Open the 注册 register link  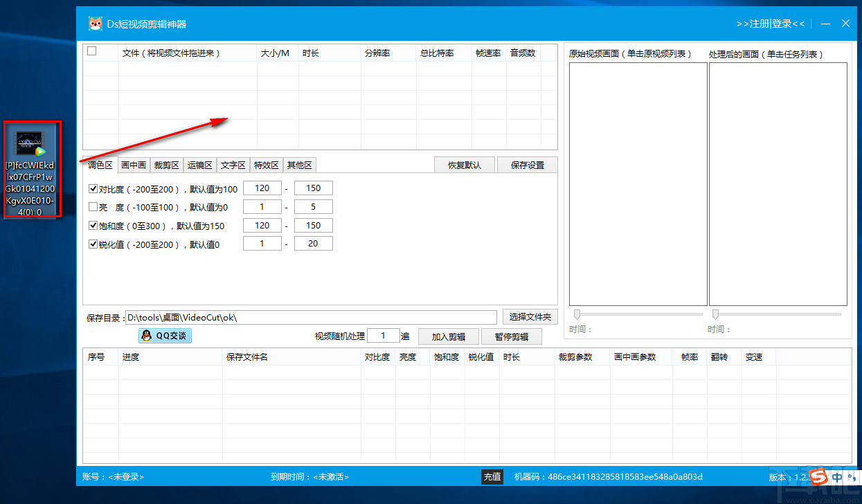[759, 24]
